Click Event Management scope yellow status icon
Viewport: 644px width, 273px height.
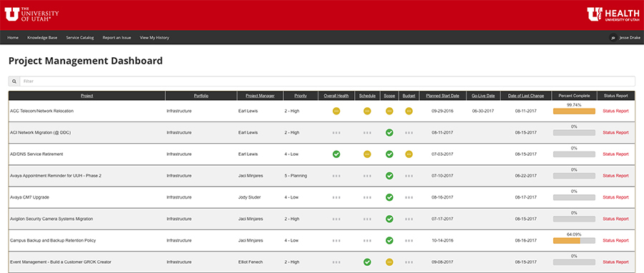click(389, 262)
